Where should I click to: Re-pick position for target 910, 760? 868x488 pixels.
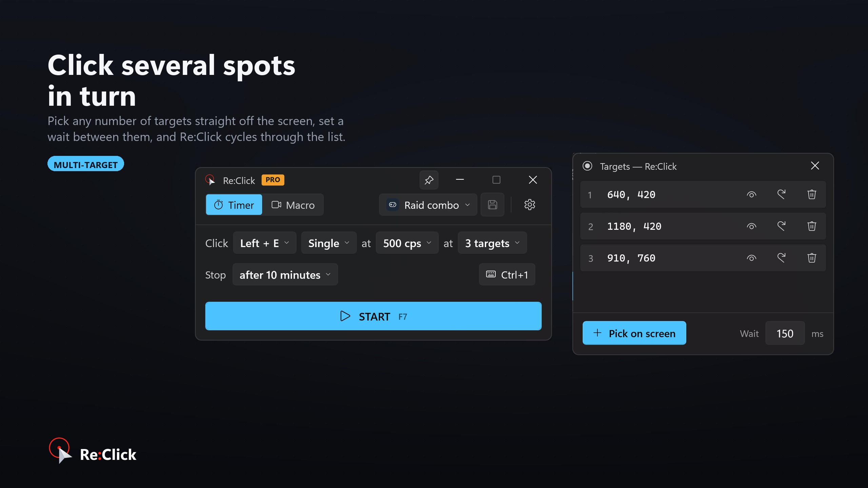point(782,258)
